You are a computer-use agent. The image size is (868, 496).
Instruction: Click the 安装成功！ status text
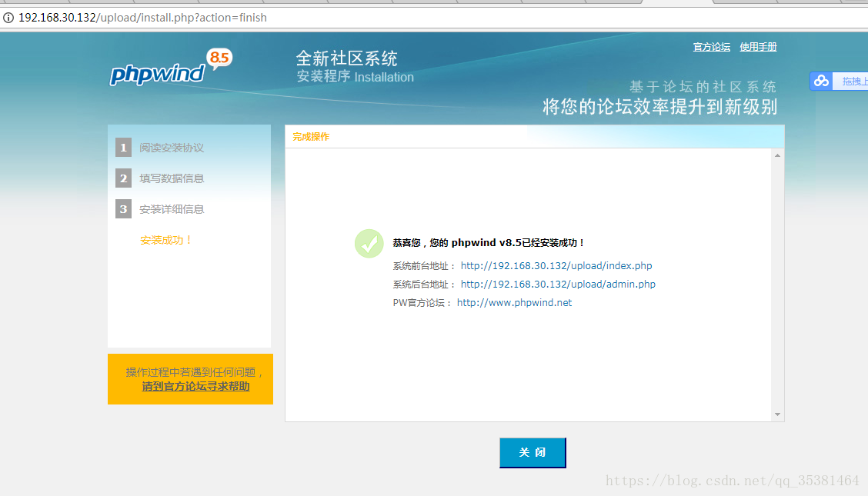click(x=166, y=240)
